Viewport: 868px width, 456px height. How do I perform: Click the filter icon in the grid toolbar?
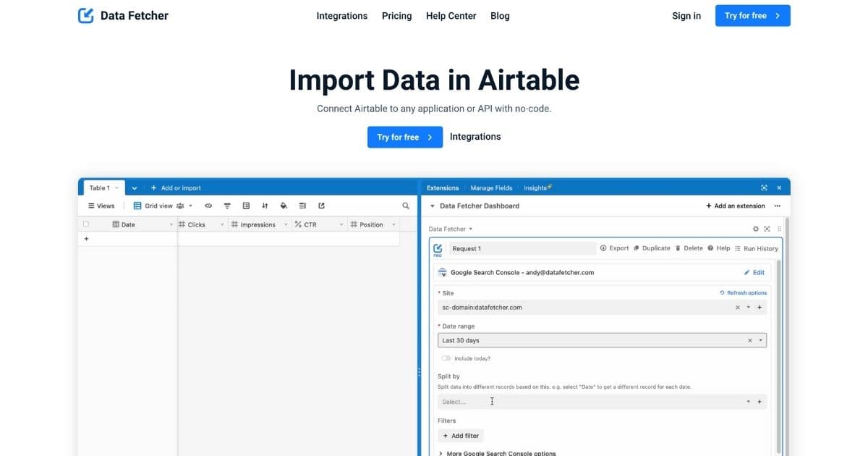(x=227, y=206)
